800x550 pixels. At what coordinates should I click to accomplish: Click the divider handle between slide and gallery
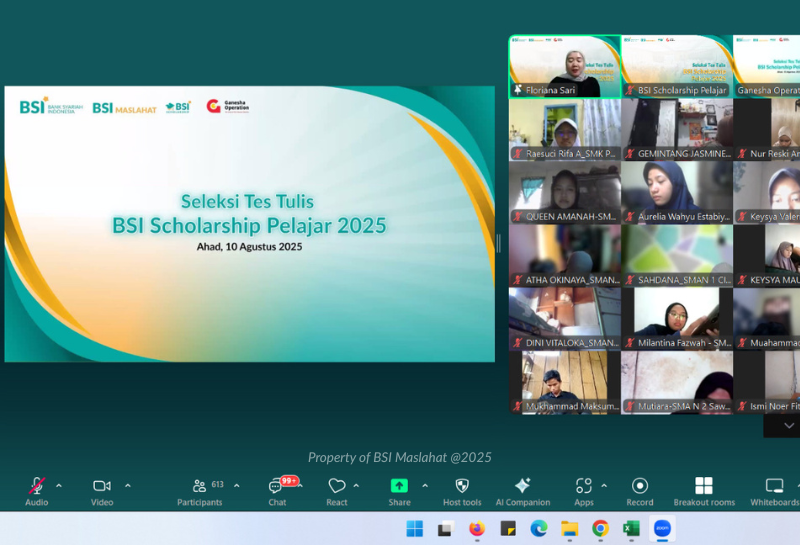pos(499,243)
